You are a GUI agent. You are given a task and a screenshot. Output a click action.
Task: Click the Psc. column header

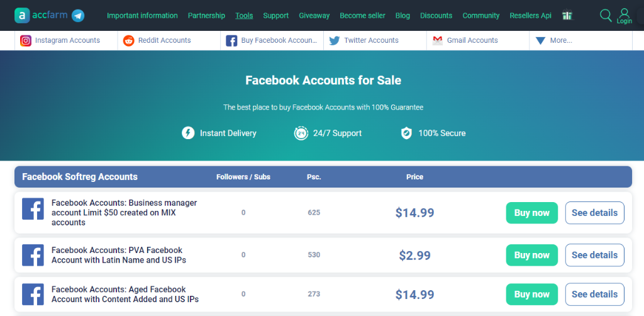pyautogui.click(x=314, y=177)
